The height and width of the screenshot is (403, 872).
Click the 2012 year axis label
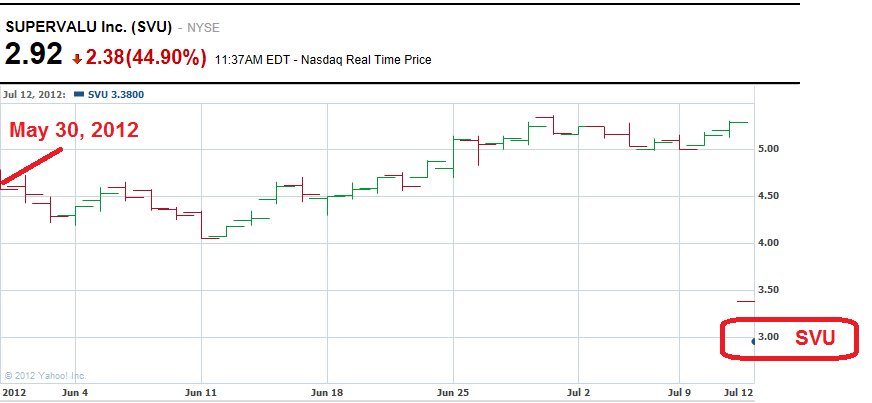tap(13, 392)
